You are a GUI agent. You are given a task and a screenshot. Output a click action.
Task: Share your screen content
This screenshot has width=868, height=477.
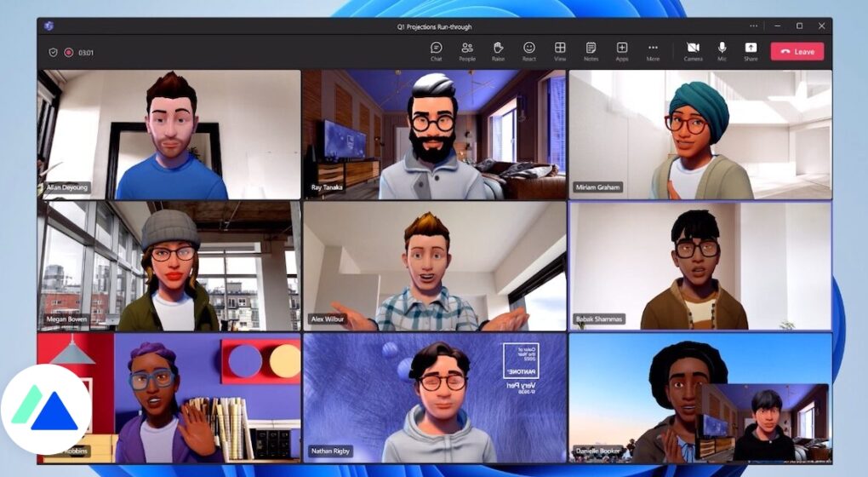click(751, 51)
